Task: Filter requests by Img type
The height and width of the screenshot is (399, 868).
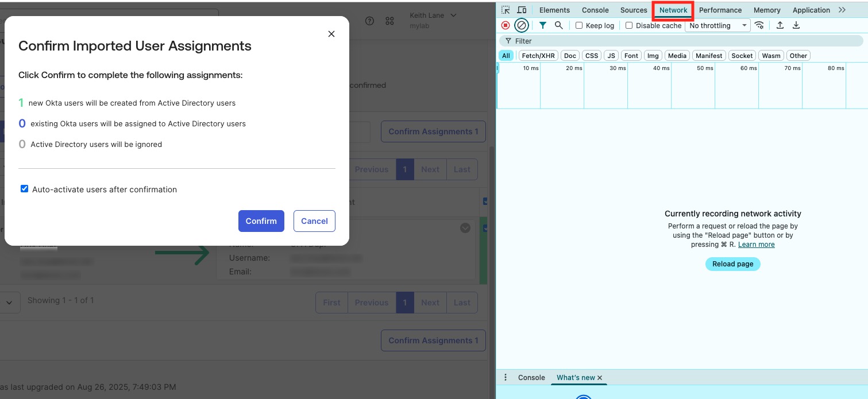Action: pyautogui.click(x=653, y=56)
